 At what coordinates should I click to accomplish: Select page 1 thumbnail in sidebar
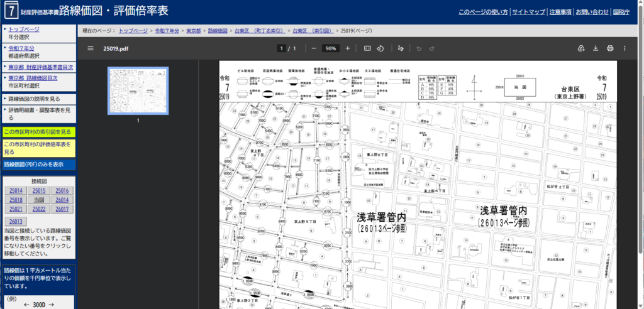point(138,91)
